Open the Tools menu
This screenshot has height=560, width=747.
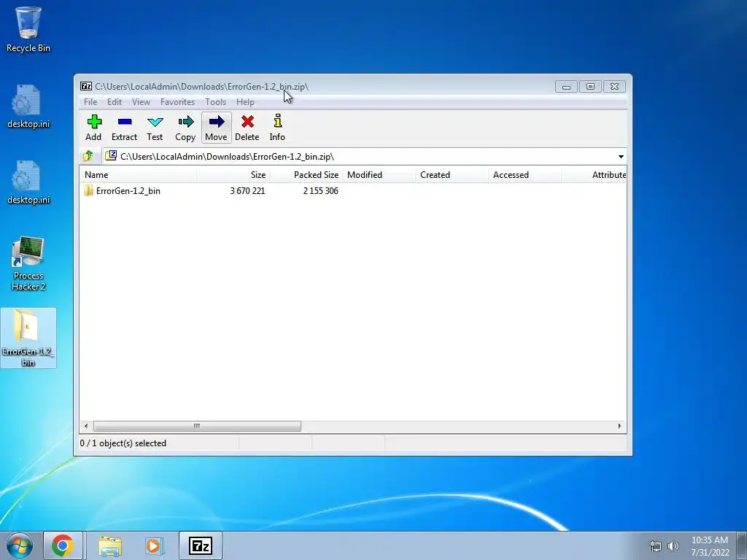tap(216, 102)
